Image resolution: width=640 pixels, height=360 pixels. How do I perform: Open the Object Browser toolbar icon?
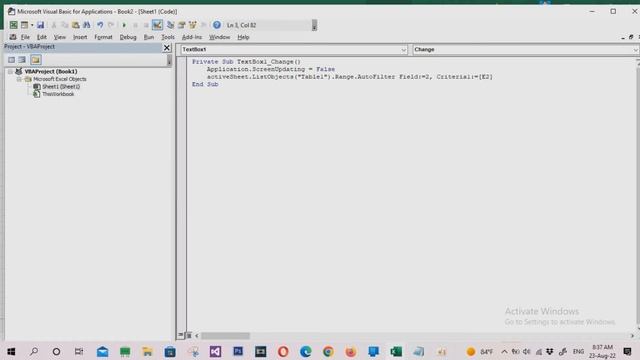tap(192, 25)
